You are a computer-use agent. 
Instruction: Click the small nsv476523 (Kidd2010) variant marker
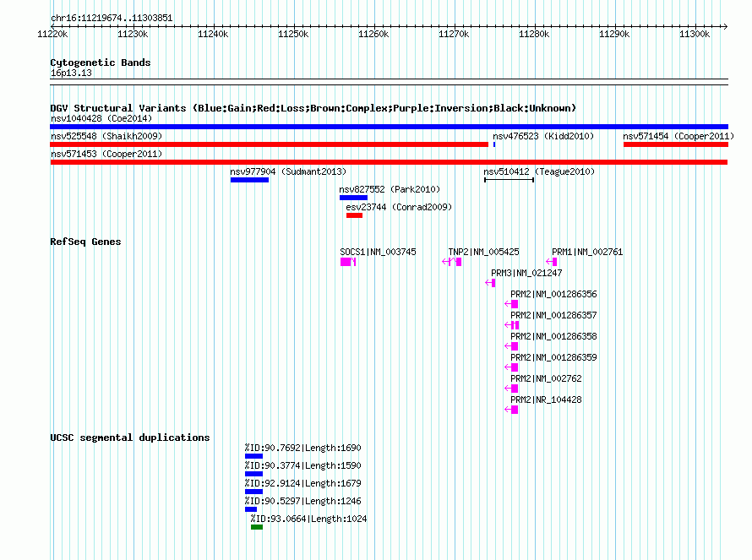coord(494,144)
